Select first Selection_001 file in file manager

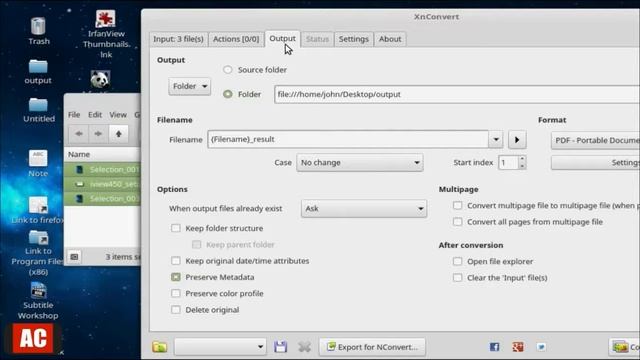tap(102, 169)
